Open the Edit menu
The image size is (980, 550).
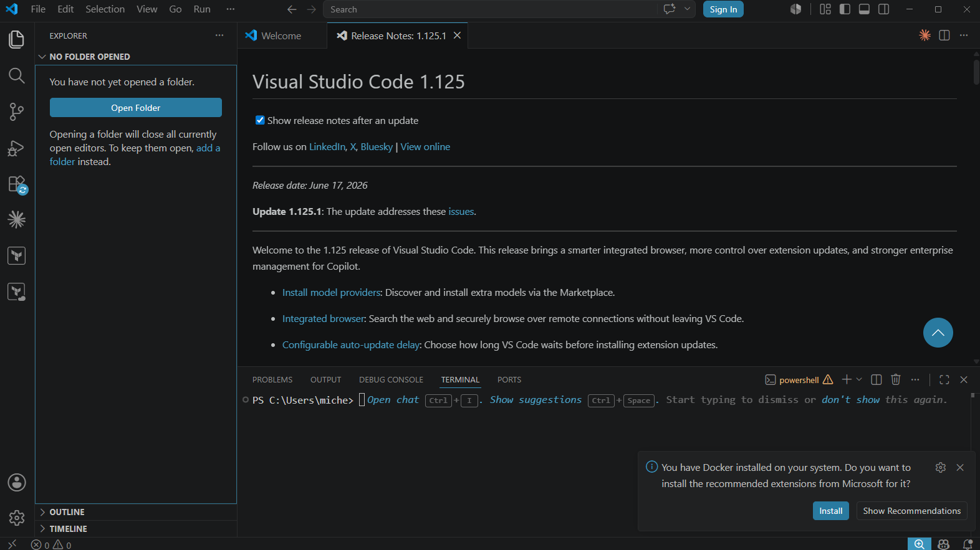tap(65, 9)
